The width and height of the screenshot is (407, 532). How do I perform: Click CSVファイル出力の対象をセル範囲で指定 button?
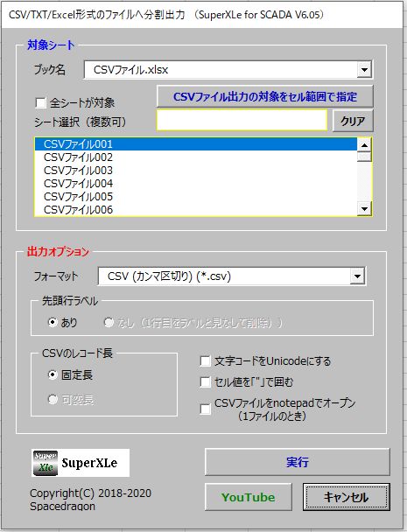pyautogui.click(x=265, y=96)
